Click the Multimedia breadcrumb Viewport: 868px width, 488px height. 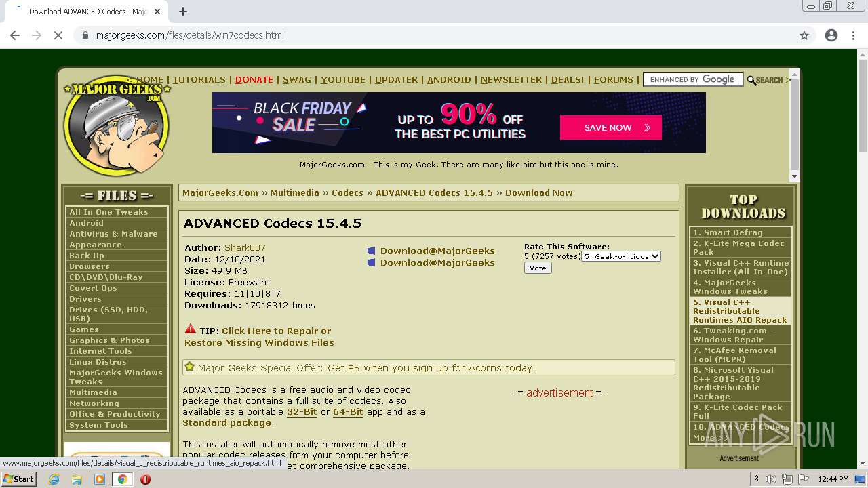[295, 192]
